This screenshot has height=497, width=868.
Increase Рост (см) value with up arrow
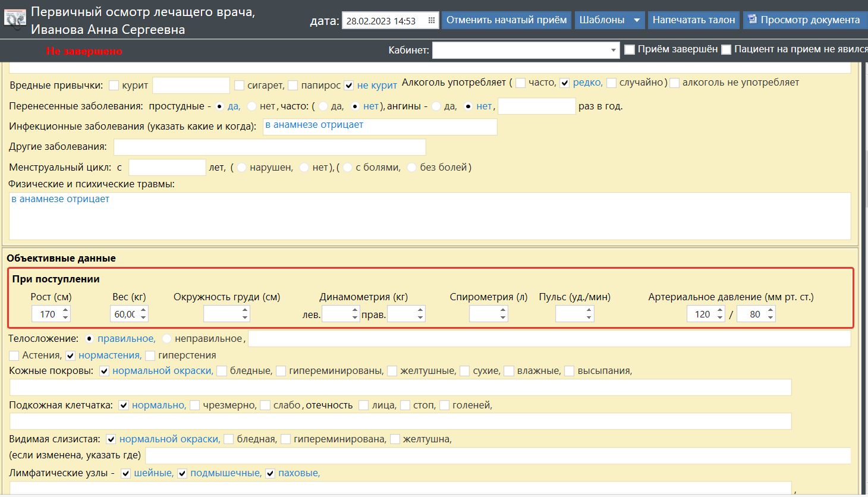pyautogui.click(x=65, y=310)
